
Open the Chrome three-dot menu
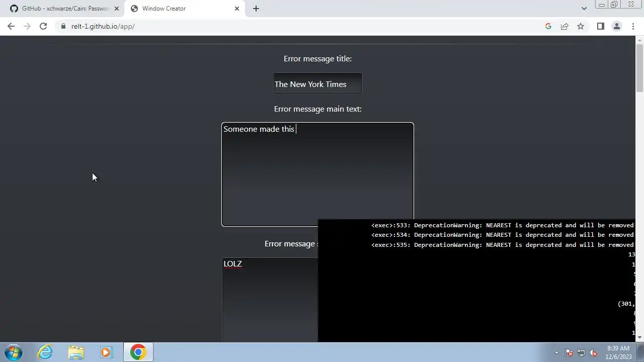[633, 26]
